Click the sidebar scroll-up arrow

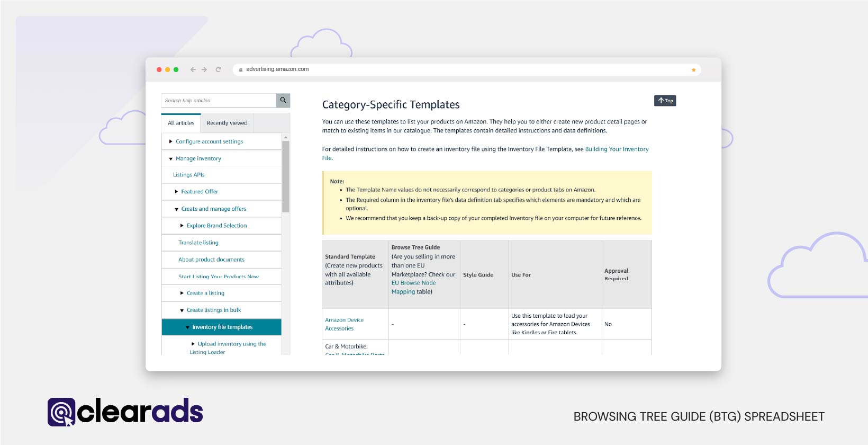[x=286, y=137]
